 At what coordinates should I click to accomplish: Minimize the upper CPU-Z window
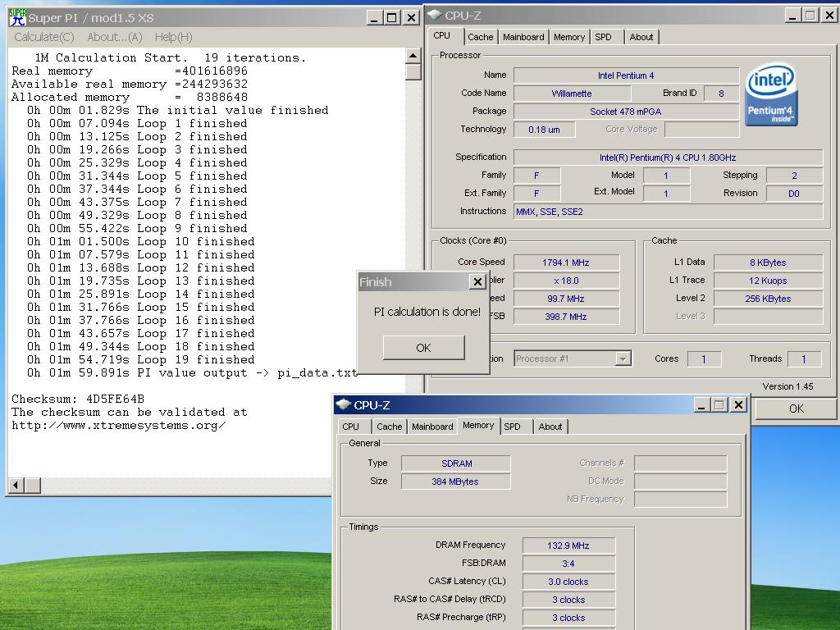[x=792, y=16]
